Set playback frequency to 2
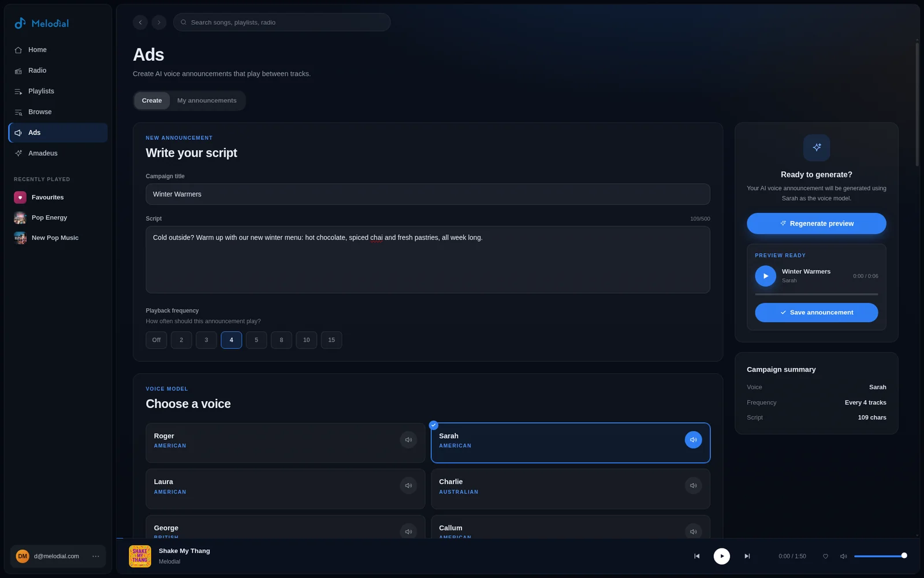 point(181,340)
